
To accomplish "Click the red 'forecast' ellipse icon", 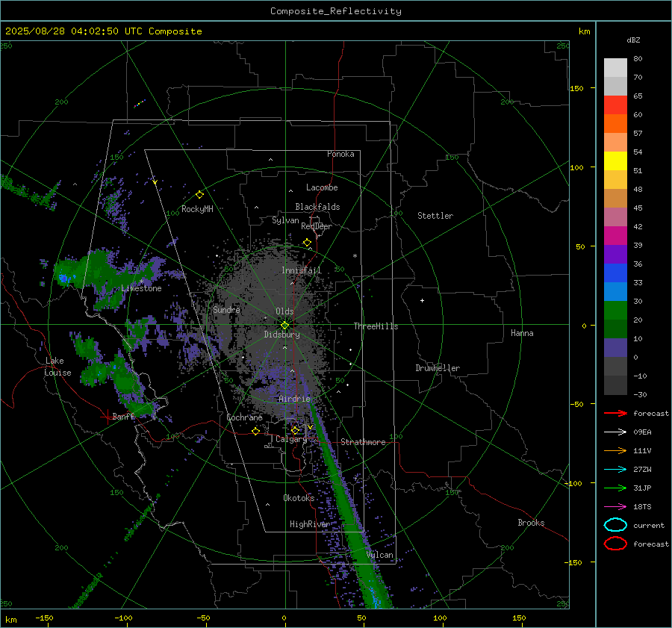I will click(615, 544).
